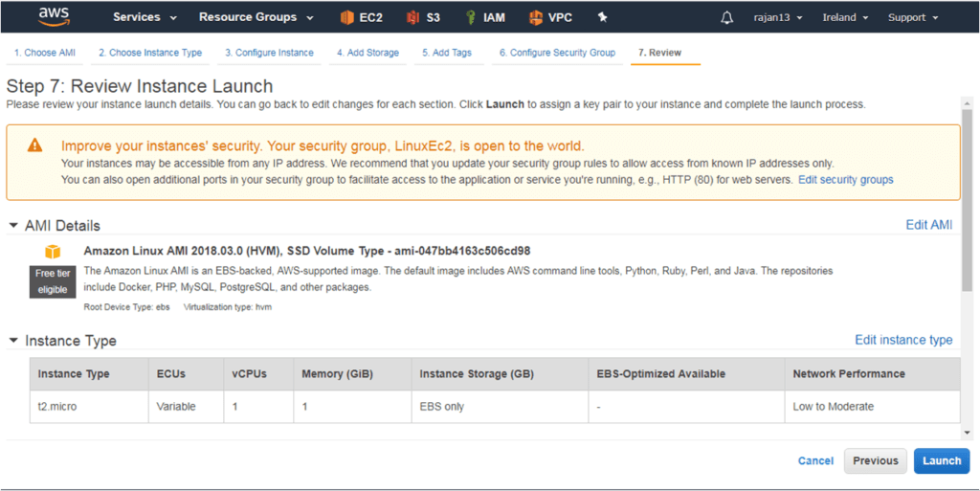The image size is (980, 491).
Task: Collapse the AMI Details section
Action: pos(13,226)
